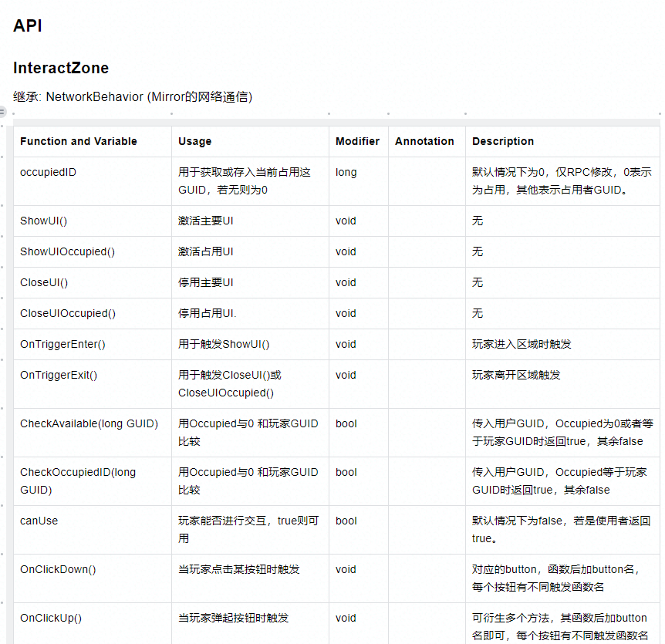Image resolution: width=665 pixels, height=644 pixels.
Task: Select the 'Function and Variable' header cell
Action: [x=93, y=141]
